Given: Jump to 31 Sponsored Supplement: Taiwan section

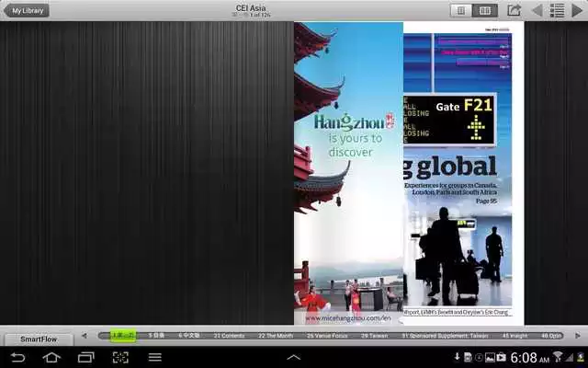Looking at the screenshot, I should (445, 336).
